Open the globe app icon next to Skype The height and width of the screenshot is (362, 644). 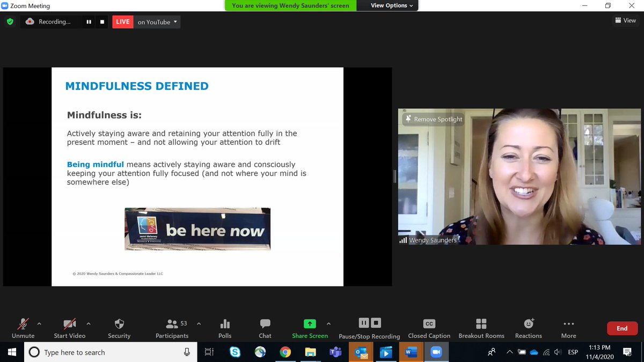click(260, 352)
